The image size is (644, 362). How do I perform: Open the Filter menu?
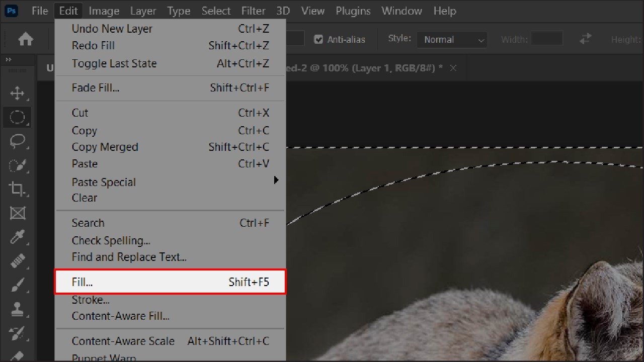[253, 11]
